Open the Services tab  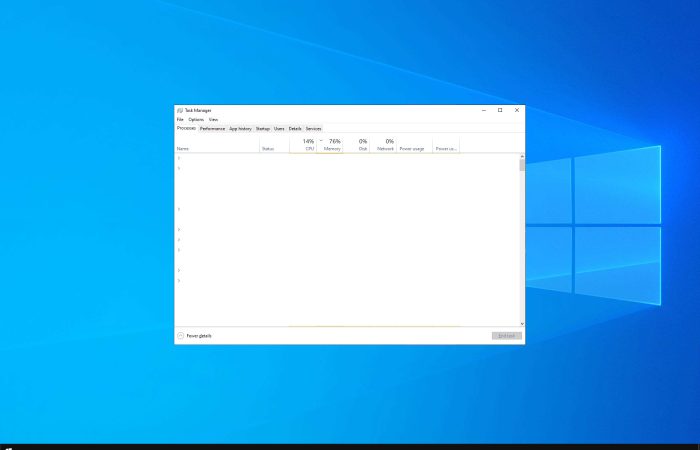(x=313, y=129)
